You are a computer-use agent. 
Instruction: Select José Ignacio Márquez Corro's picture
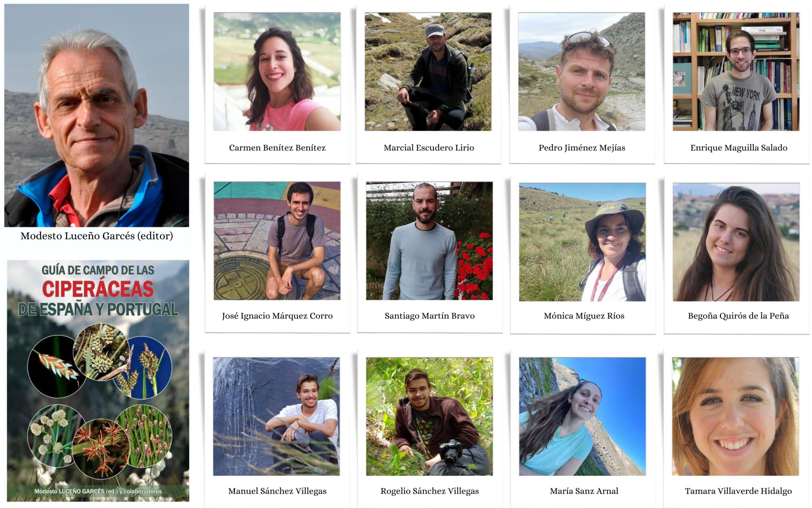(x=277, y=241)
